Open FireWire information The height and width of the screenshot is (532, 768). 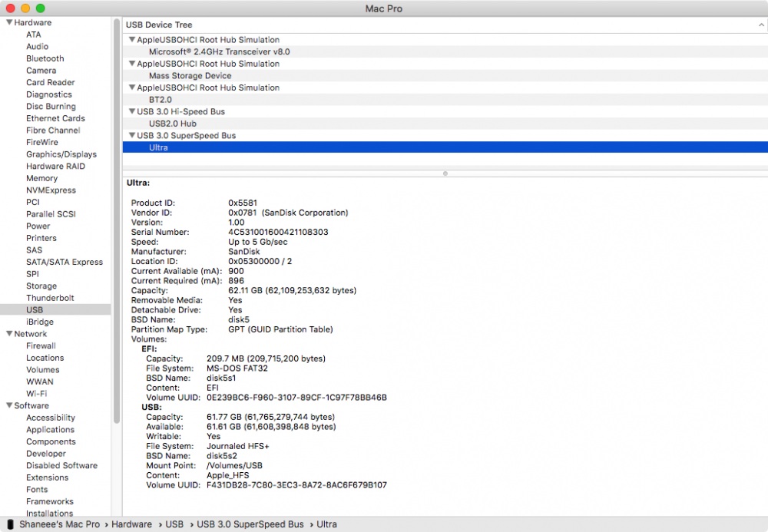point(42,143)
